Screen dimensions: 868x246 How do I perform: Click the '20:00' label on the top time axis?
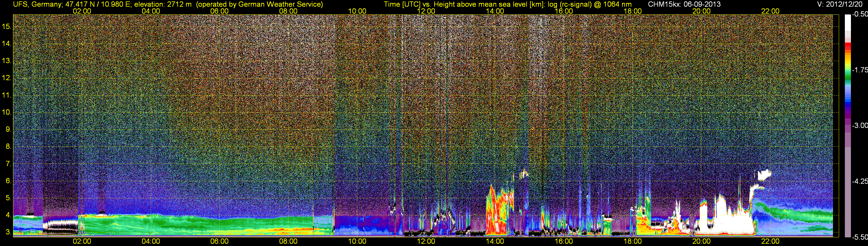[702, 11]
